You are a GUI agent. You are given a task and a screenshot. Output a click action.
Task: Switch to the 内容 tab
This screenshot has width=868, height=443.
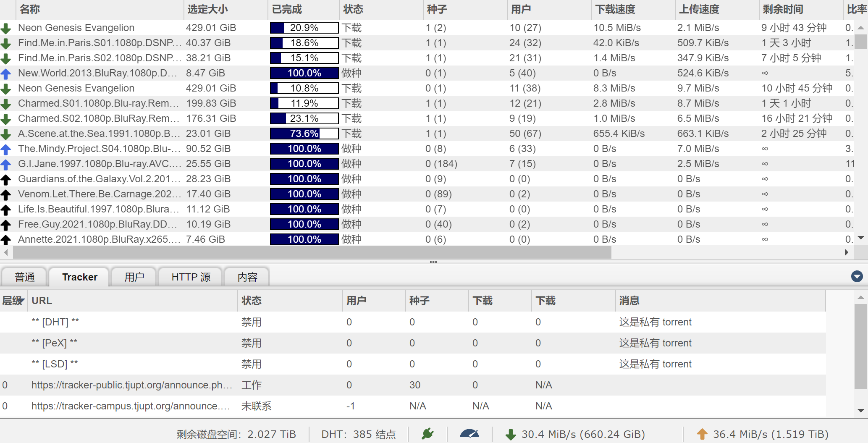click(x=247, y=277)
